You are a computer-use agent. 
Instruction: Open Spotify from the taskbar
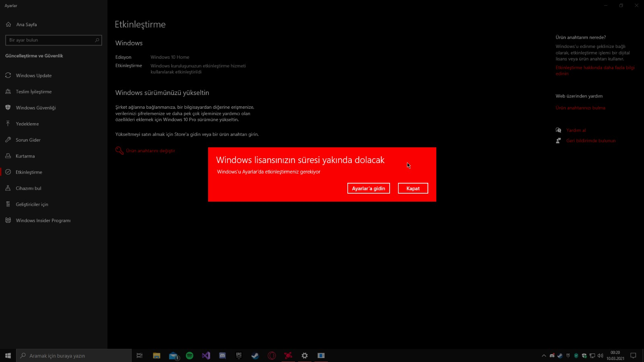click(190, 356)
